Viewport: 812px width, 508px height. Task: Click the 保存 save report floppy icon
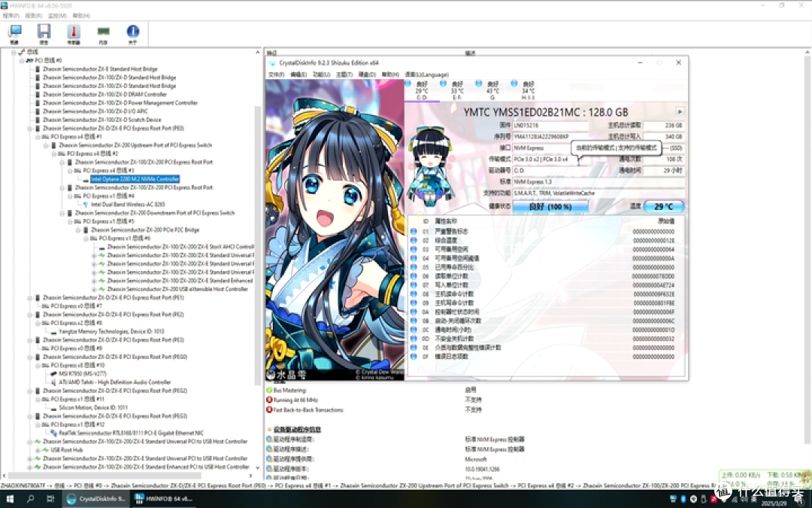pos(44,32)
